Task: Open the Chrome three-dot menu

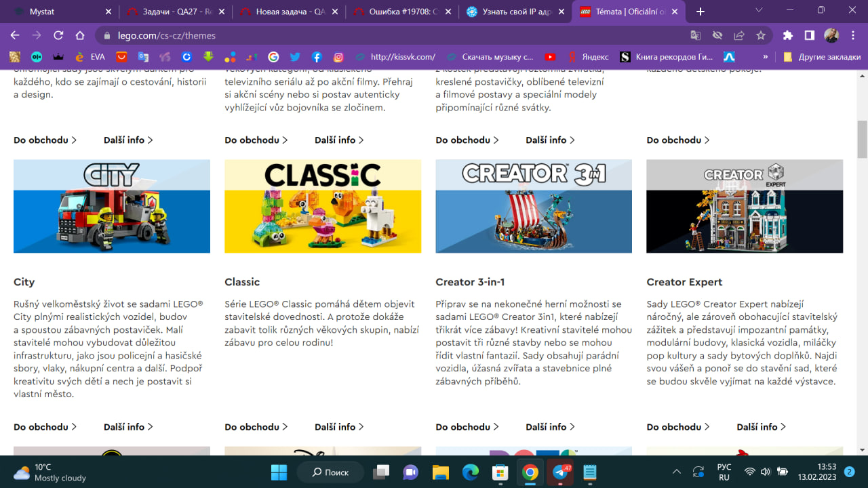Action: [852, 35]
